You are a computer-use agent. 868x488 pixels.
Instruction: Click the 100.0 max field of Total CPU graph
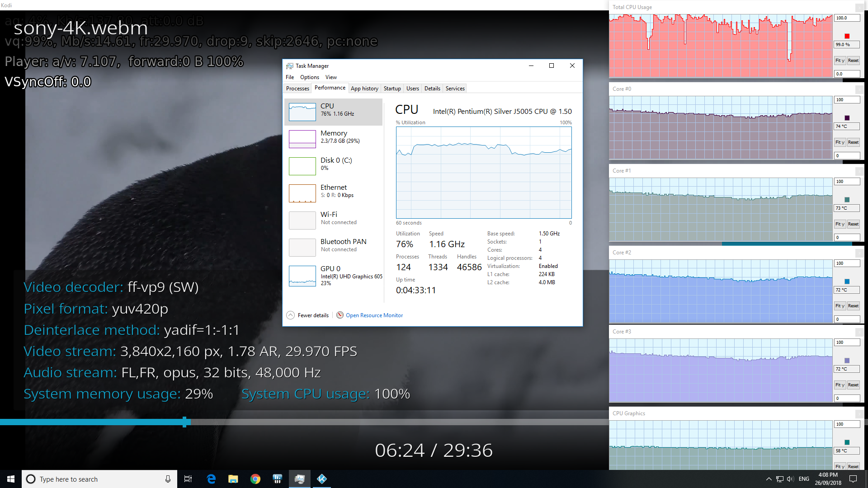click(847, 18)
